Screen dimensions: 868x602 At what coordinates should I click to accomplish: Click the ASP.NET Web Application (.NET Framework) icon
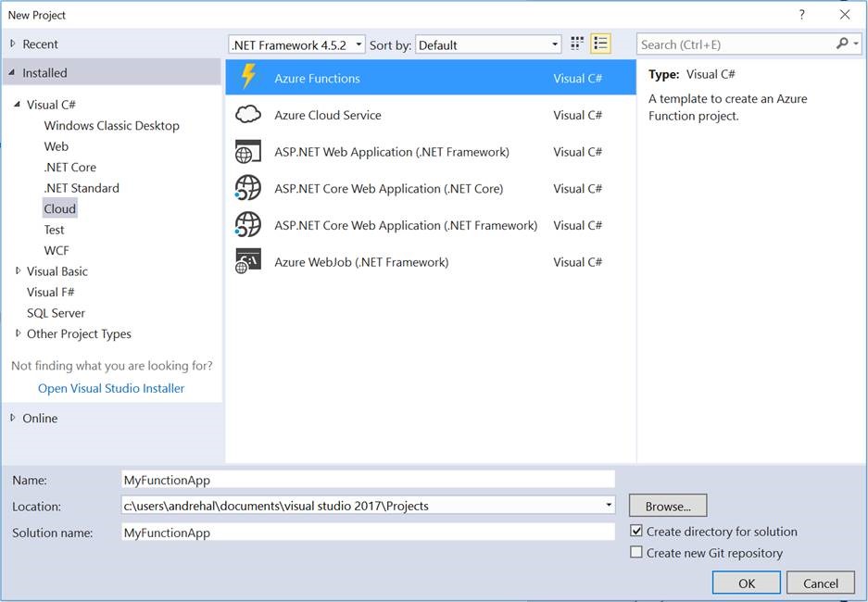248,152
